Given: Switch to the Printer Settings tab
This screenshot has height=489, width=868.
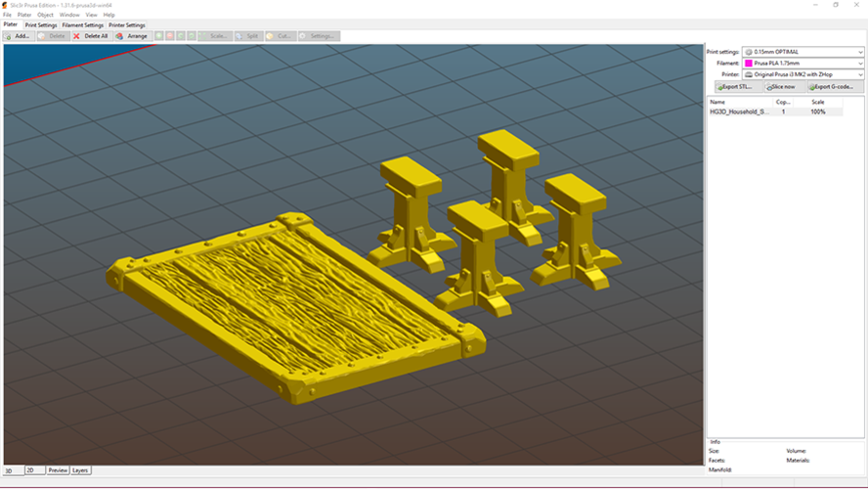Looking at the screenshot, I should [x=127, y=24].
